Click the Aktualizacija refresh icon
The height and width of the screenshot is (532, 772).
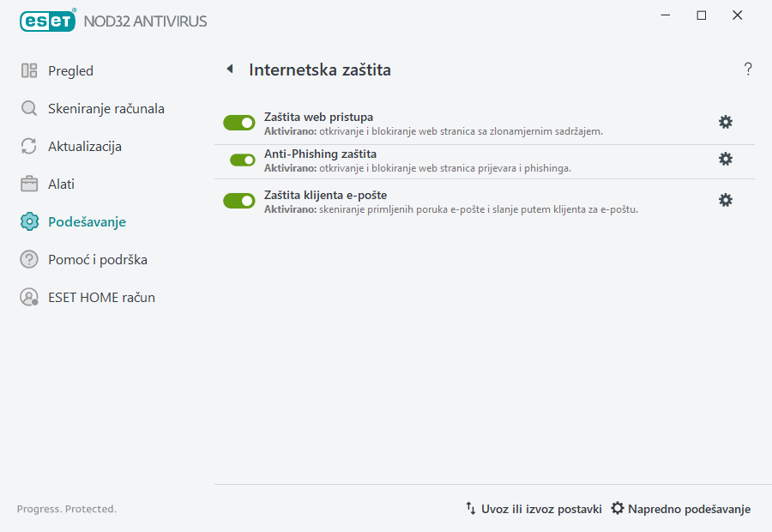(x=28, y=146)
